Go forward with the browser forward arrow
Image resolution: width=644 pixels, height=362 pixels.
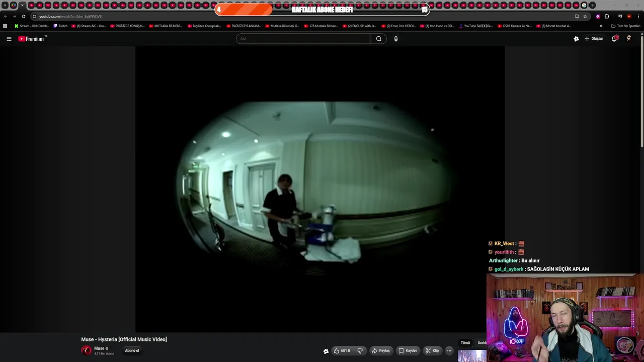14,16
